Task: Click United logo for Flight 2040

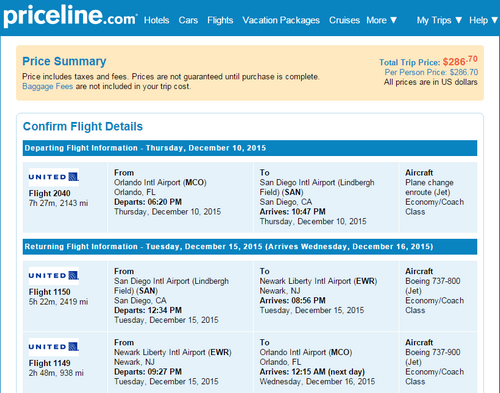Action: point(54,177)
